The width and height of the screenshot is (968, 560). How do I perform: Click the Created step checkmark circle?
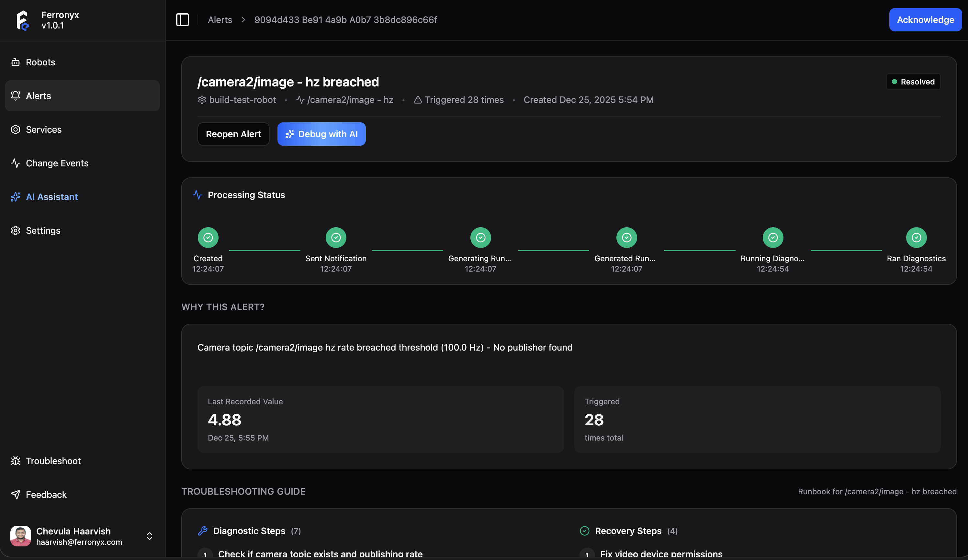(x=208, y=238)
